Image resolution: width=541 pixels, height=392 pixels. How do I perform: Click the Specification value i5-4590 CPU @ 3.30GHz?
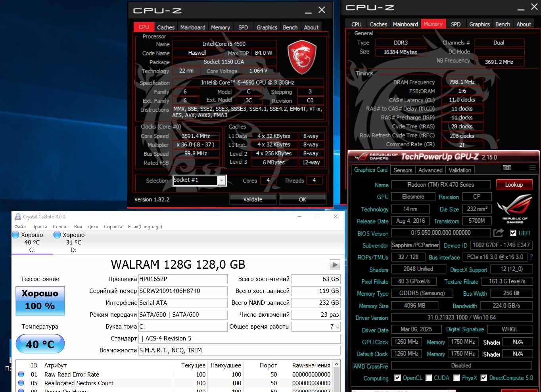[248, 83]
